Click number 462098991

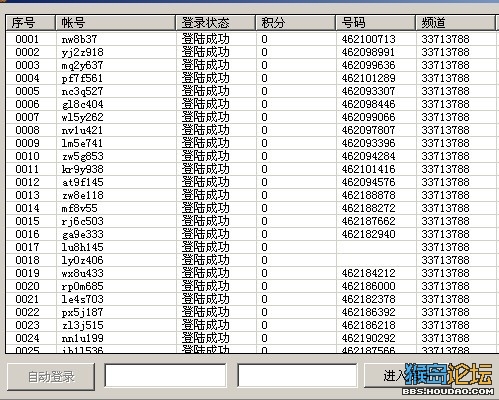click(368, 52)
